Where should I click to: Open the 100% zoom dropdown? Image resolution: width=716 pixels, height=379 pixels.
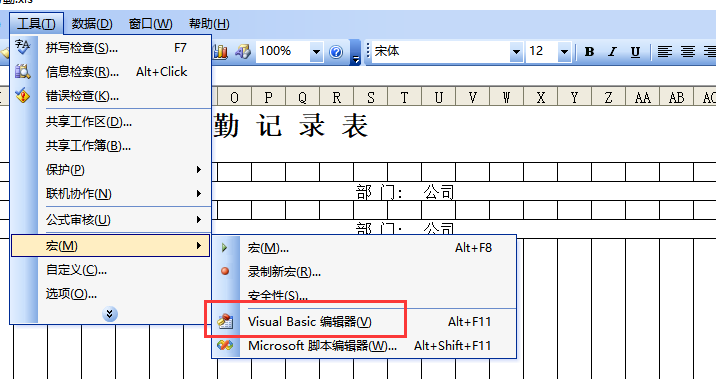pos(316,52)
